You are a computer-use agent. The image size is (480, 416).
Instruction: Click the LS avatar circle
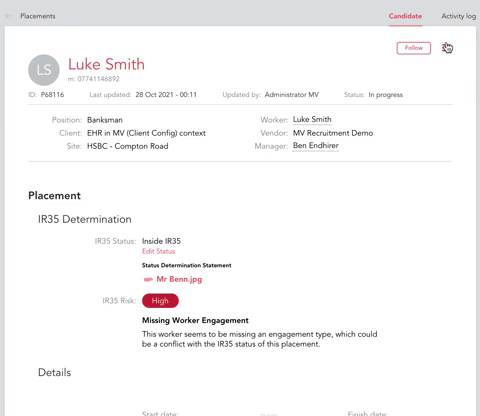(44, 70)
